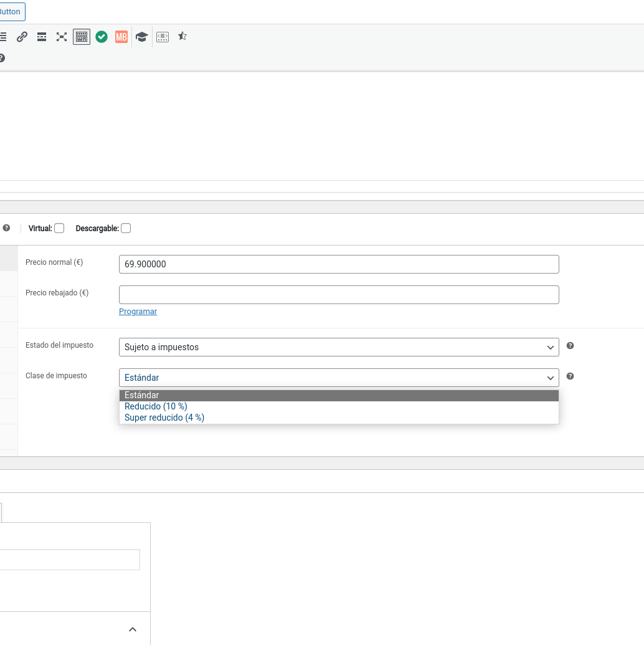Image resolution: width=644 pixels, height=645 pixels.
Task: Collapse the panel with the up chevron
Action: [x=133, y=629]
